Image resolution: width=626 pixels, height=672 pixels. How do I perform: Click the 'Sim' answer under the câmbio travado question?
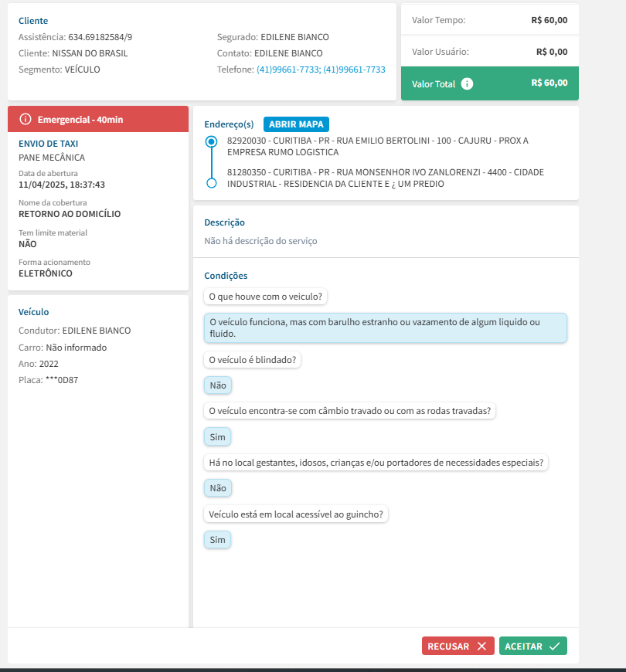pyautogui.click(x=217, y=436)
